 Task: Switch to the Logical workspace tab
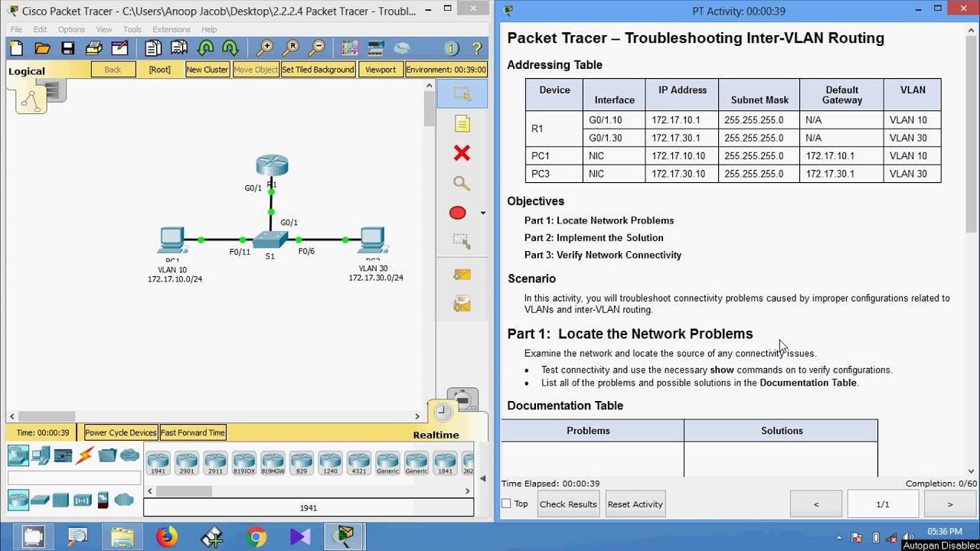[x=27, y=71]
